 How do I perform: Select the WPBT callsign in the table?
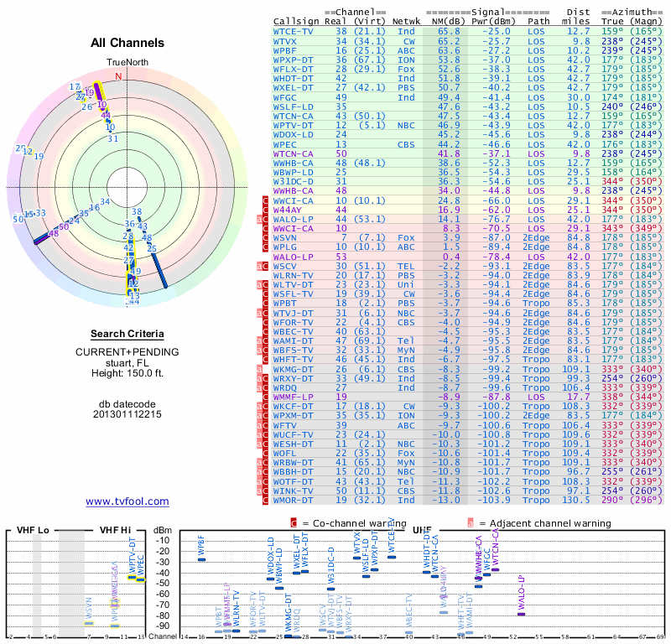tap(284, 304)
